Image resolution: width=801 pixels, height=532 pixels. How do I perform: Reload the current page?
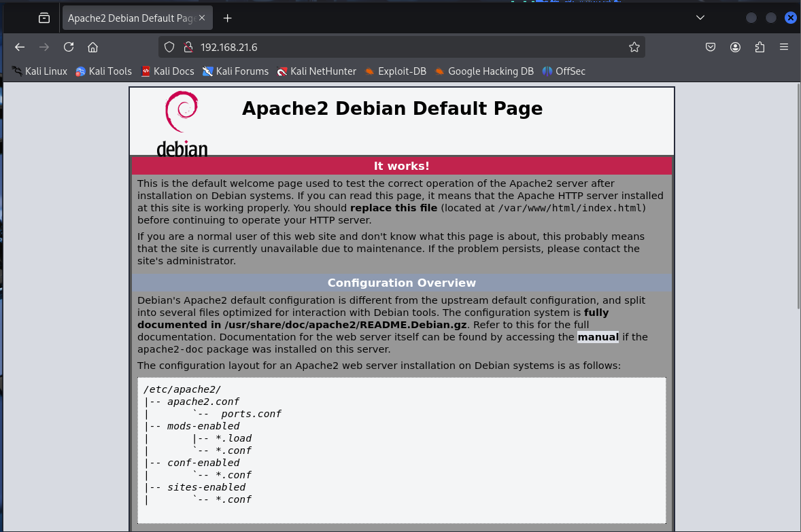(69, 47)
